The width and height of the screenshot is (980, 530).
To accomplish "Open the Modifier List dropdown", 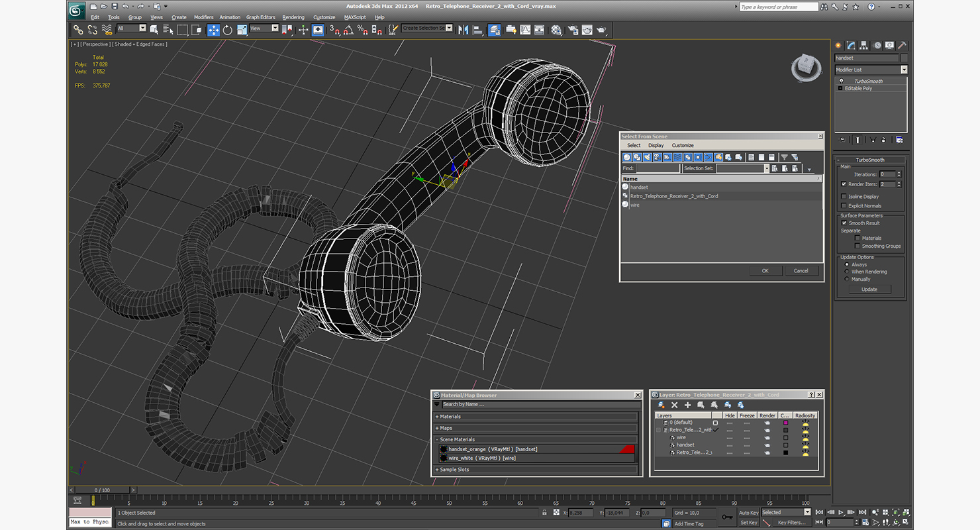I will click(x=871, y=70).
